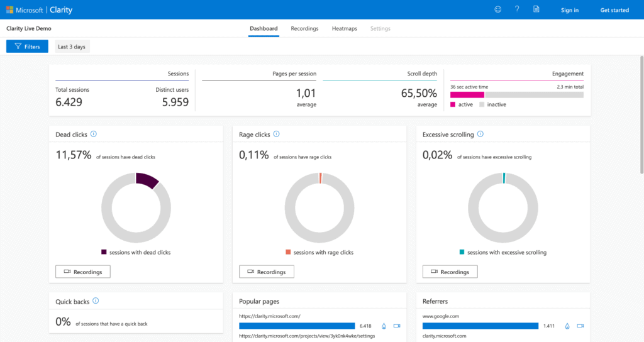Screen dimensions: 644x342
Task: Click the Clarity Live Demo project name
Action: (x=29, y=28)
